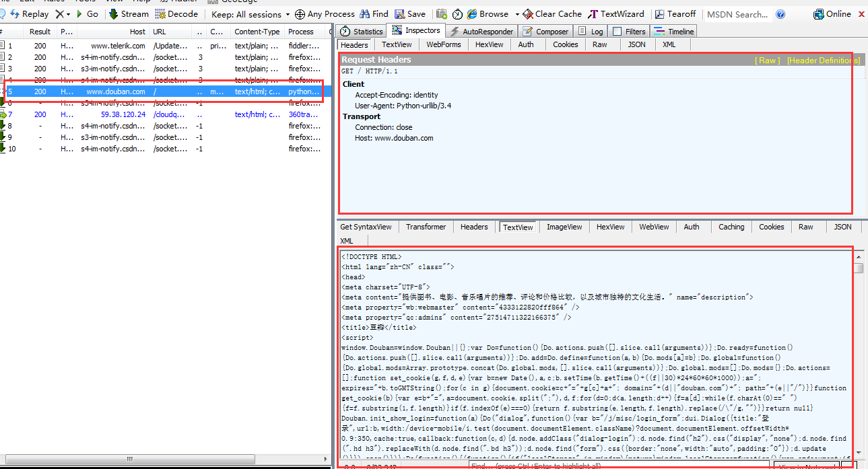Image resolution: width=868 pixels, height=469 pixels.
Task: Select session 5 www.douban.com
Action: pos(164,92)
